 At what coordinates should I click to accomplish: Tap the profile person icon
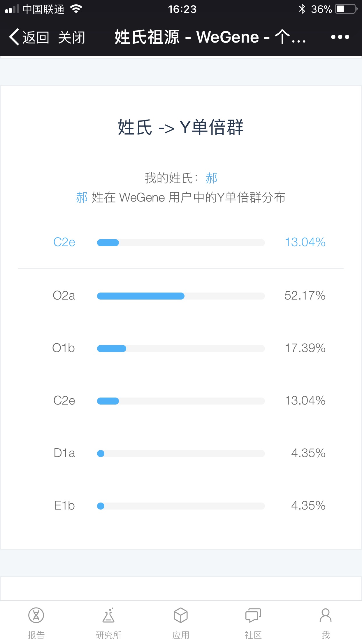coord(325,615)
